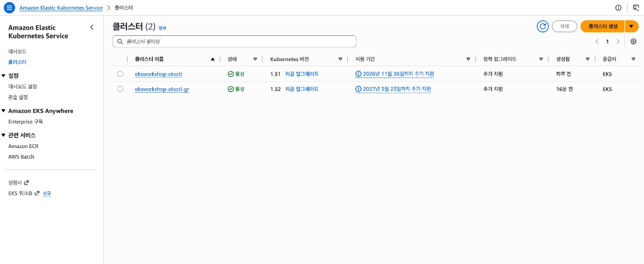Collapse the 관련 서비스 section
The width and height of the screenshot is (644, 264).
pos(4,135)
